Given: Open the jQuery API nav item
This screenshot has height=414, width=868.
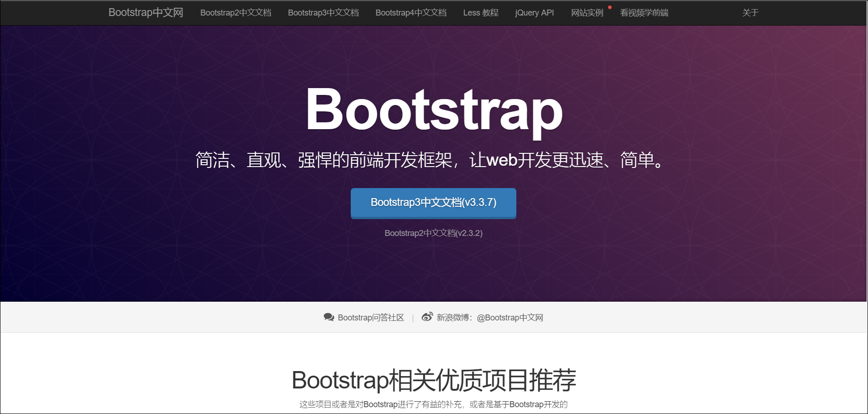Looking at the screenshot, I should pos(534,13).
